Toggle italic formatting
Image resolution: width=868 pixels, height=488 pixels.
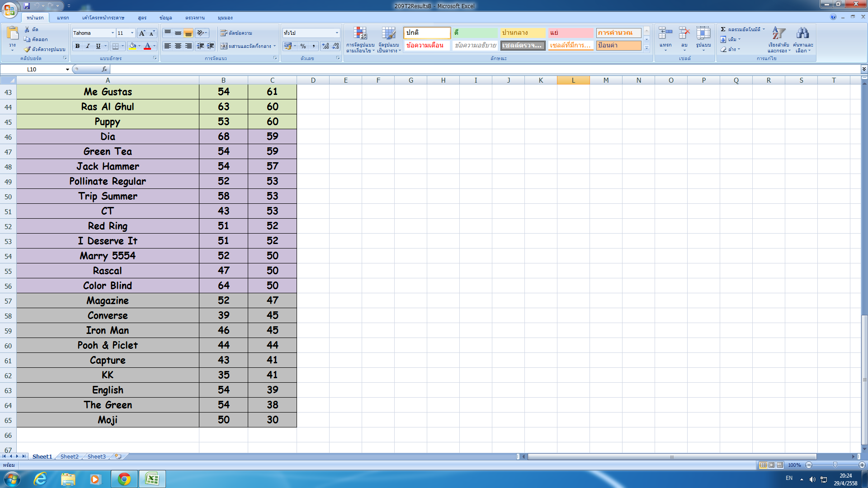pyautogui.click(x=88, y=46)
